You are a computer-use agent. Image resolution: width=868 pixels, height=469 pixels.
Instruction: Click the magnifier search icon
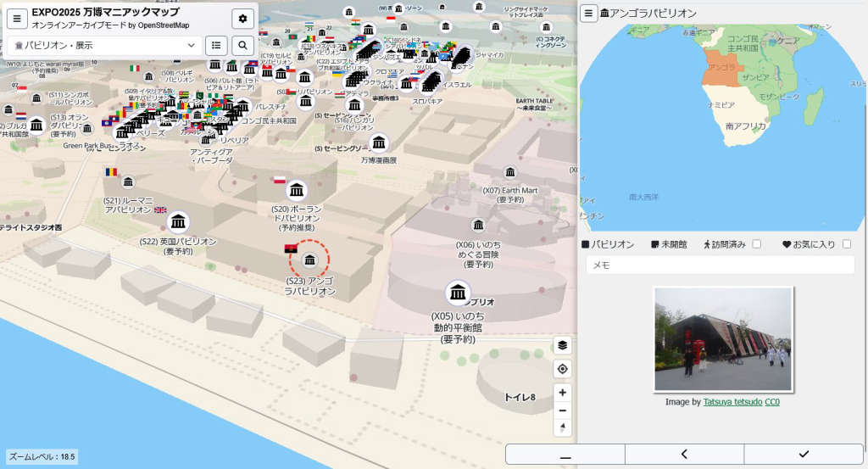(x=243, y=45)
